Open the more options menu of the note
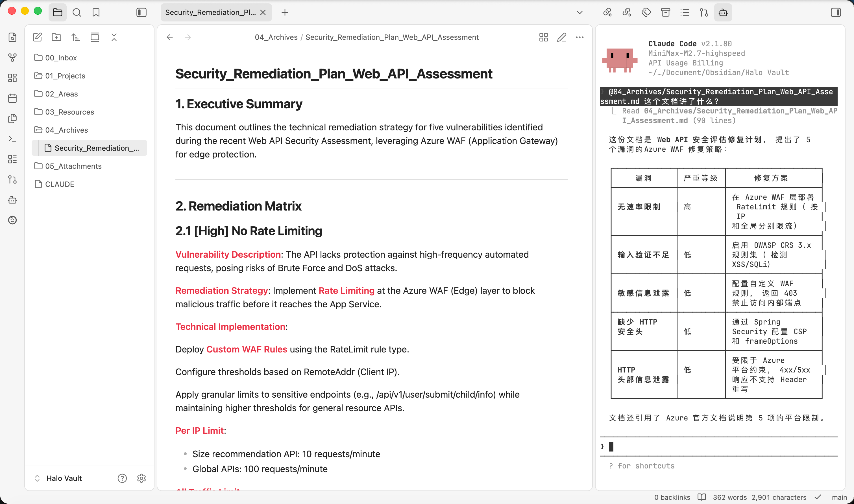 (580, 37)
